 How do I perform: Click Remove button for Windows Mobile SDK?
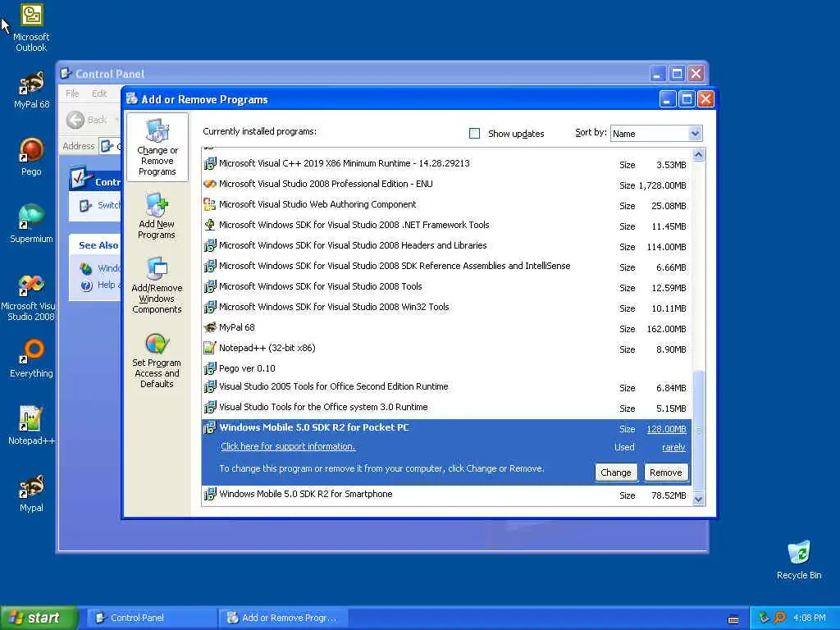pyautogui.click(x=666, y=472)
